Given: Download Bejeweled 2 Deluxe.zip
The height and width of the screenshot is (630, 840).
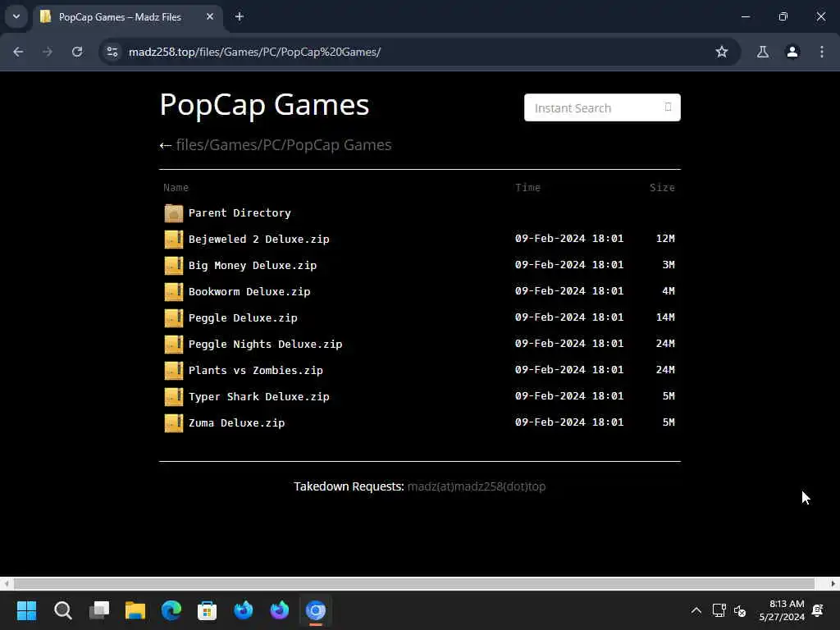Looking at the screenshot, I should pos(258,239).
